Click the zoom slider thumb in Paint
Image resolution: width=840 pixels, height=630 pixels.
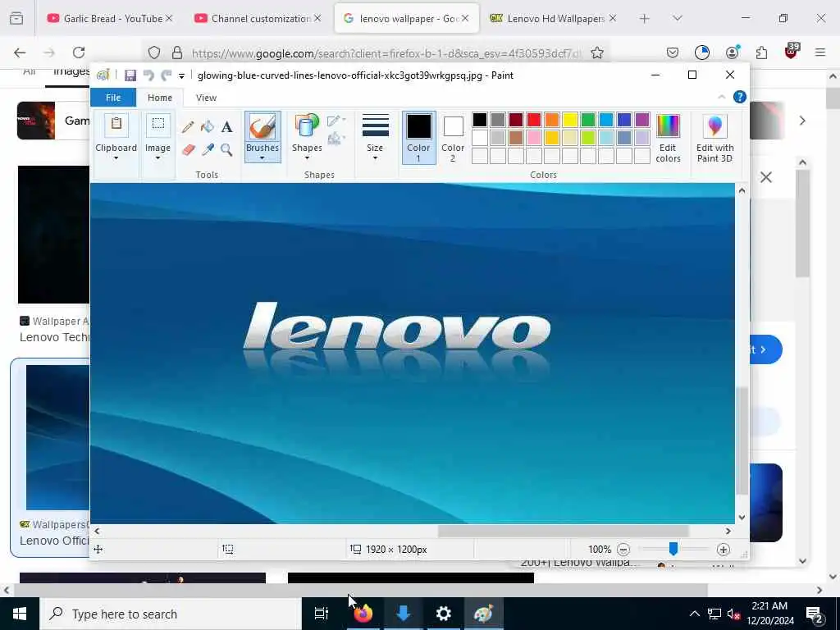pyautogui.click(x=673, y=549)
